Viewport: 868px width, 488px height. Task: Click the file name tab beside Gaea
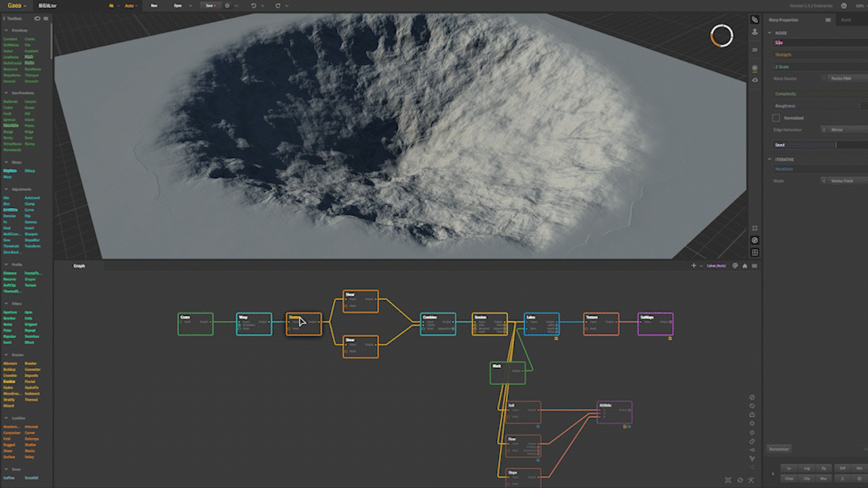47,5
